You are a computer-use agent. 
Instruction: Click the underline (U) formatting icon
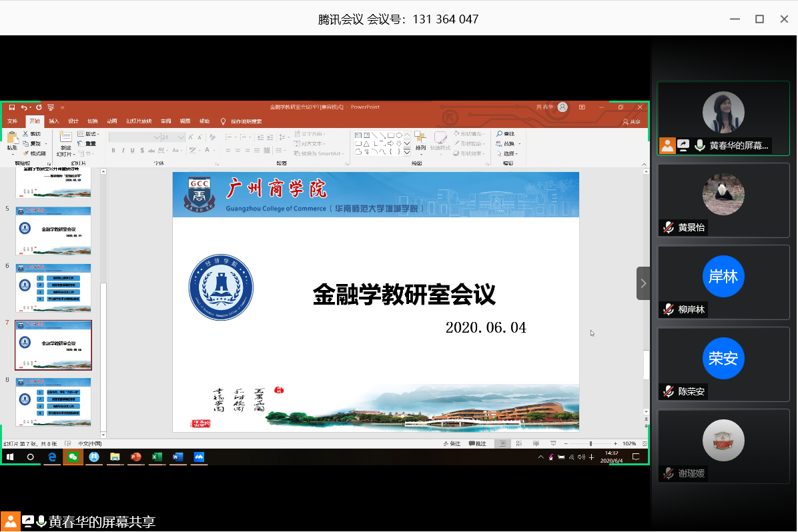[x=133, y=151]
